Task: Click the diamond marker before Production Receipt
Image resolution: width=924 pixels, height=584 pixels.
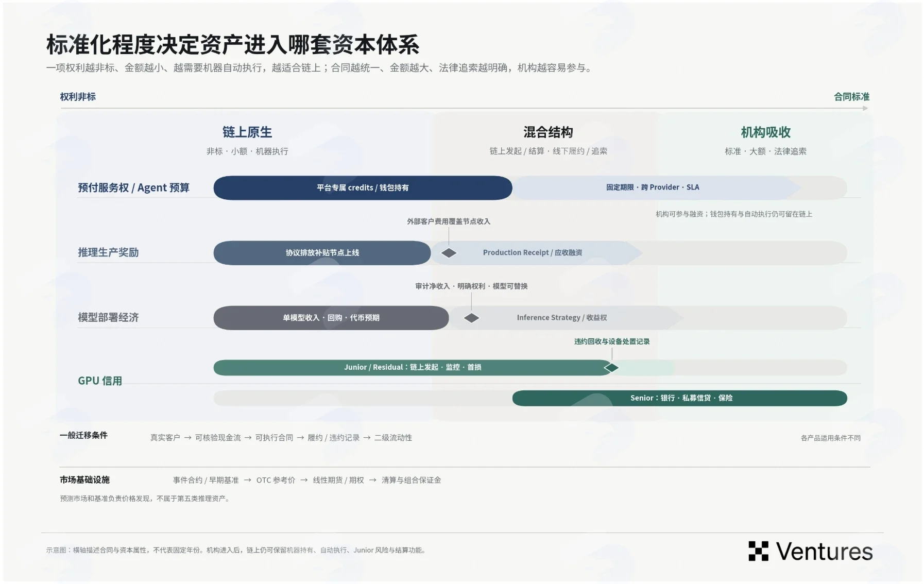Action: click(x=449, y=253)
